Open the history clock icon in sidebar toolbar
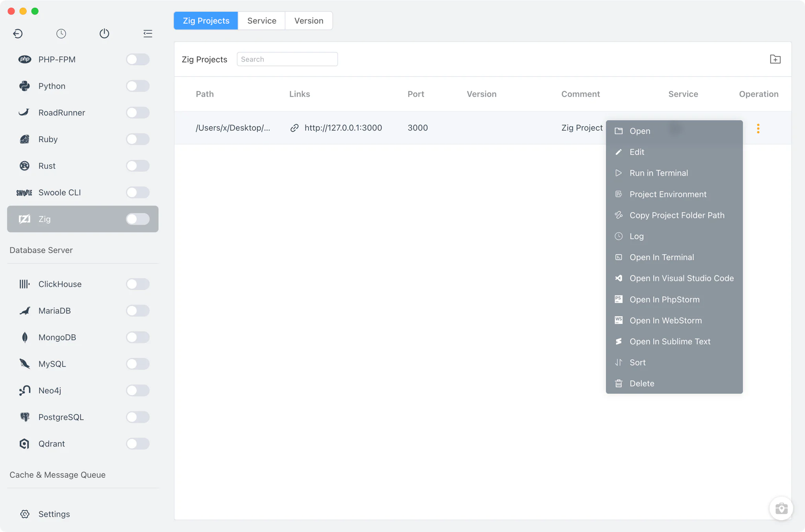This screenshot has height=532, width=805. 61,33
